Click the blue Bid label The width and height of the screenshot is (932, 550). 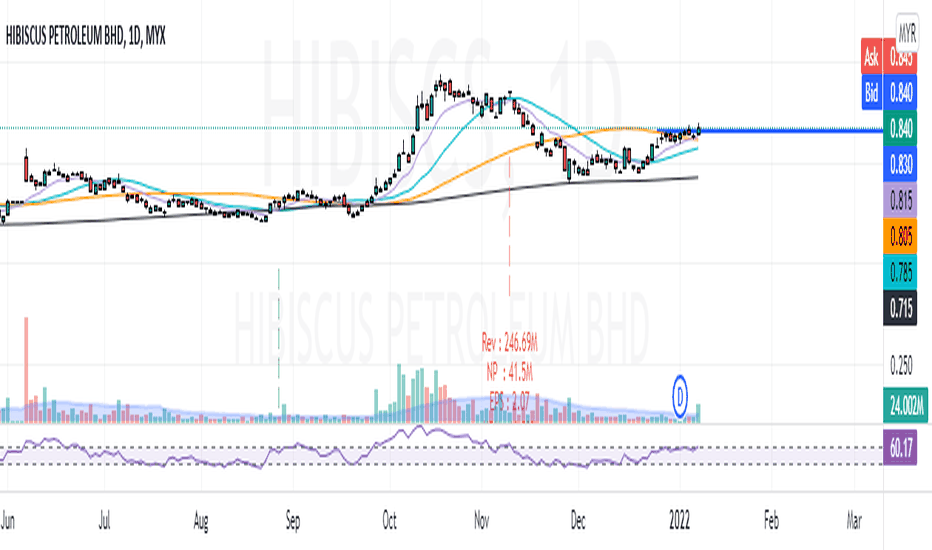click(871, 92)
